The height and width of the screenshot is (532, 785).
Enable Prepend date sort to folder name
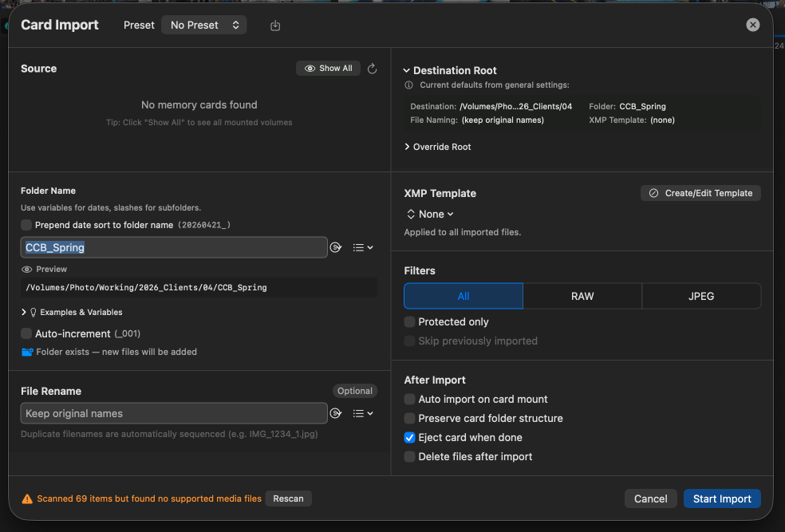click(26, 225)
